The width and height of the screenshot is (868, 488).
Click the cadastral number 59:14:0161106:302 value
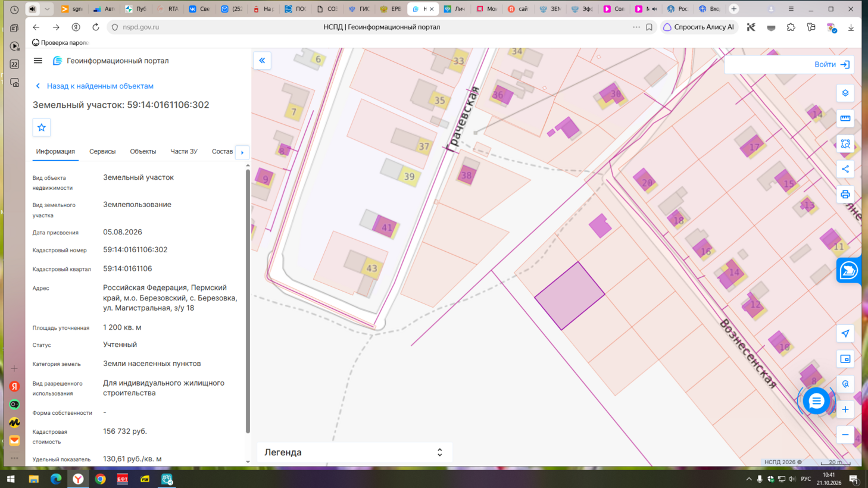pyautogui.click(x=135, y=250)
